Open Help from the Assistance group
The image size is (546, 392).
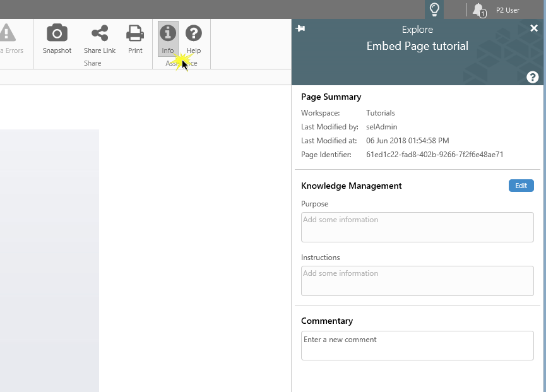coord(193,34)
